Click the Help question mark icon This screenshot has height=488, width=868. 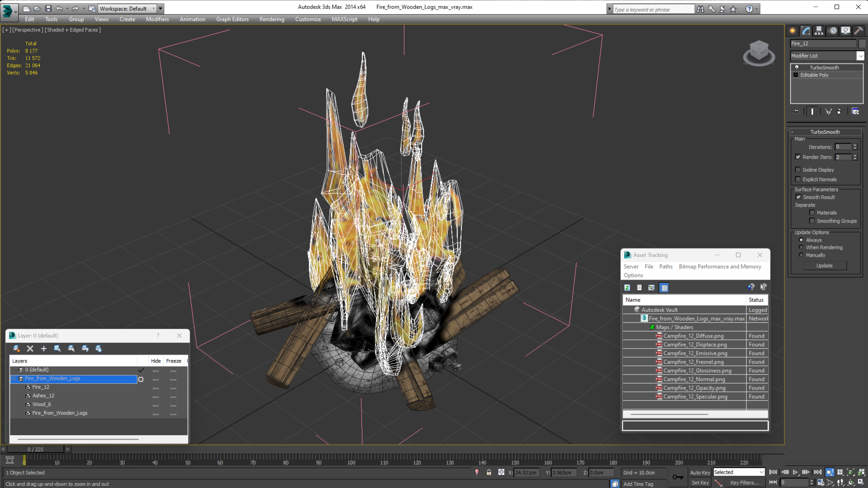749,9
